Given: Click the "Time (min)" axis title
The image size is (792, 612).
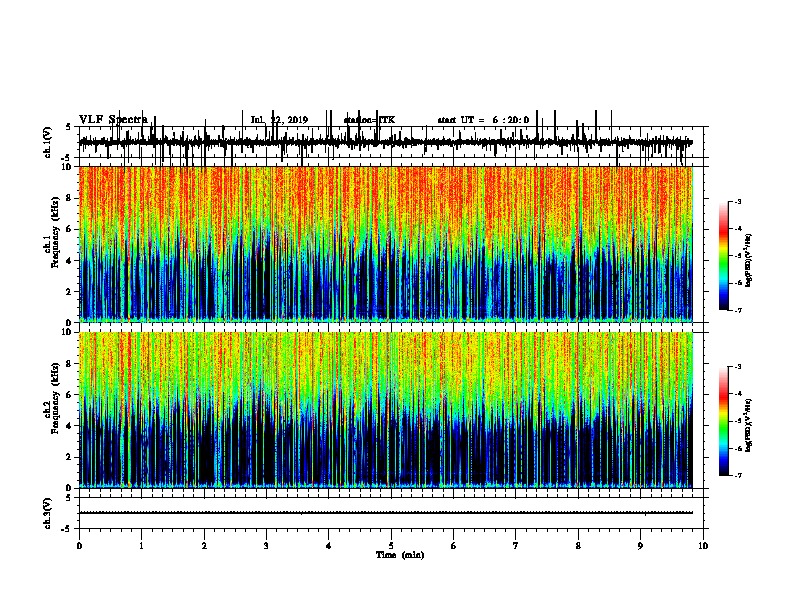Looking at the screenshot, I should [x=400, y=555].
